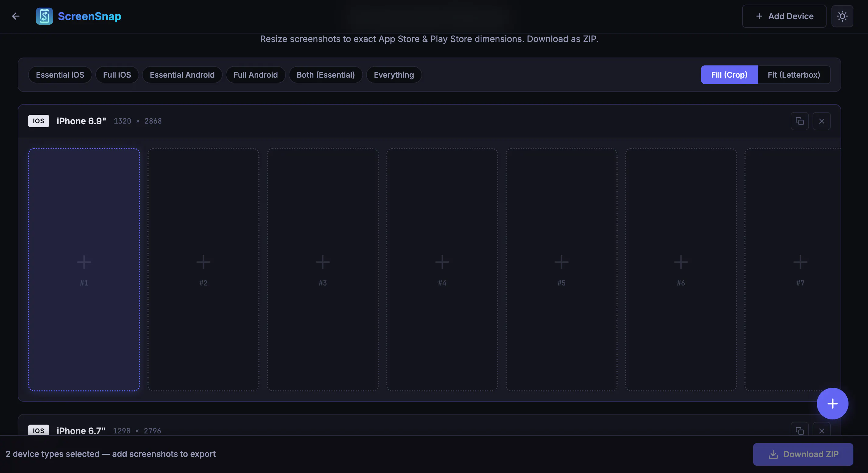This screenshot has width=868, height=473.
Task: Click the 1290 × 2796 dimensions text
Action: pyautogui.click(x=137, y=431)
